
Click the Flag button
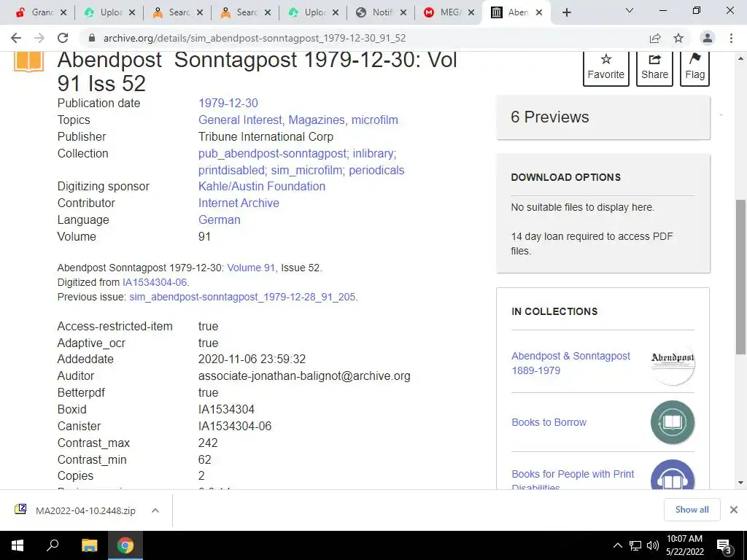(x=694, y=68)
